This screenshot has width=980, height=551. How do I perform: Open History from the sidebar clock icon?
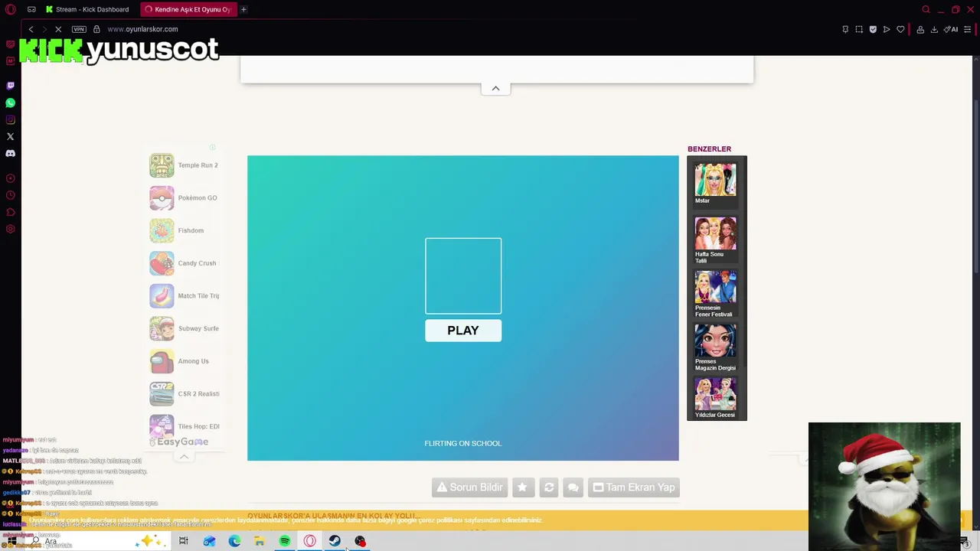[x=11, y=195]
